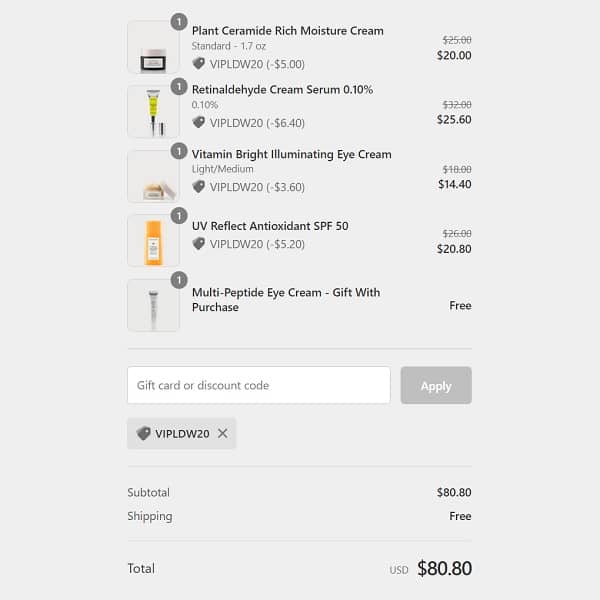Open Retinaldehyde Cream Serum product thumbnail
This screenshot has height=600, width=600.
pos(153,111)
